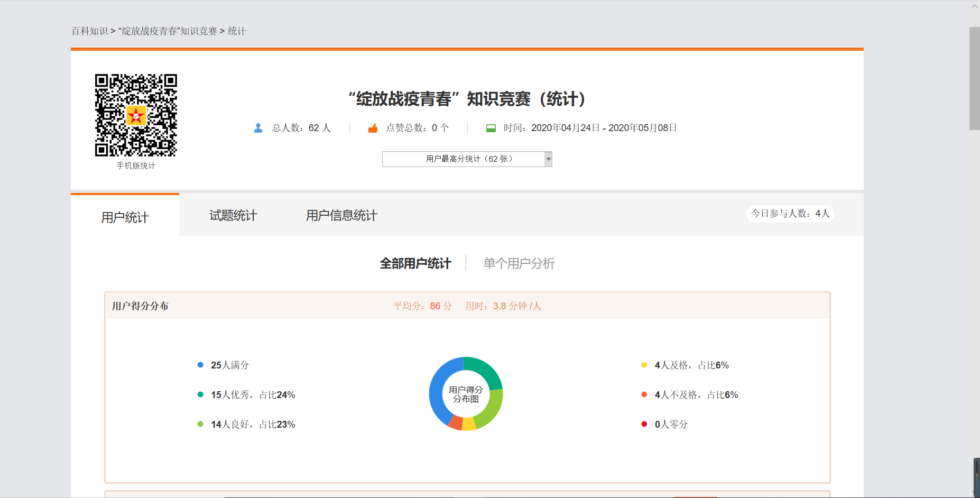This screenshot has height=498, width=980.
Task: Click the dropdown arrow of the score selector
Action: [x=548, y=159]
